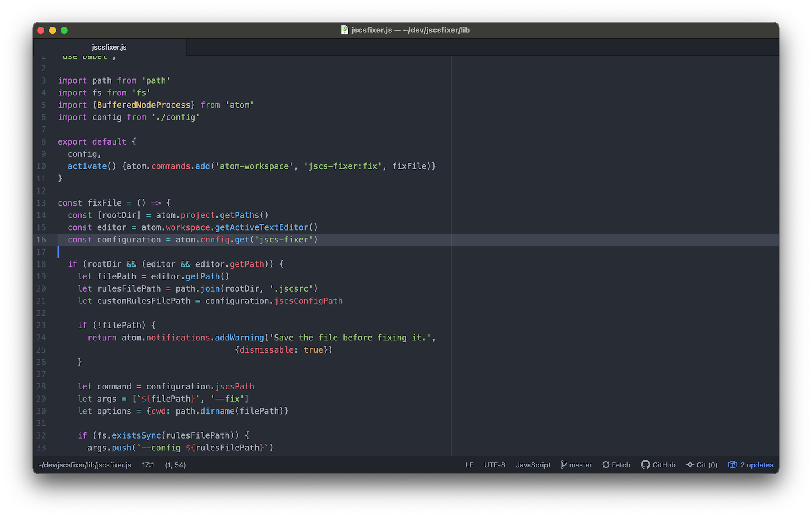
Task: Click line number 23 in gutter
Action: (x=41, y=325)
